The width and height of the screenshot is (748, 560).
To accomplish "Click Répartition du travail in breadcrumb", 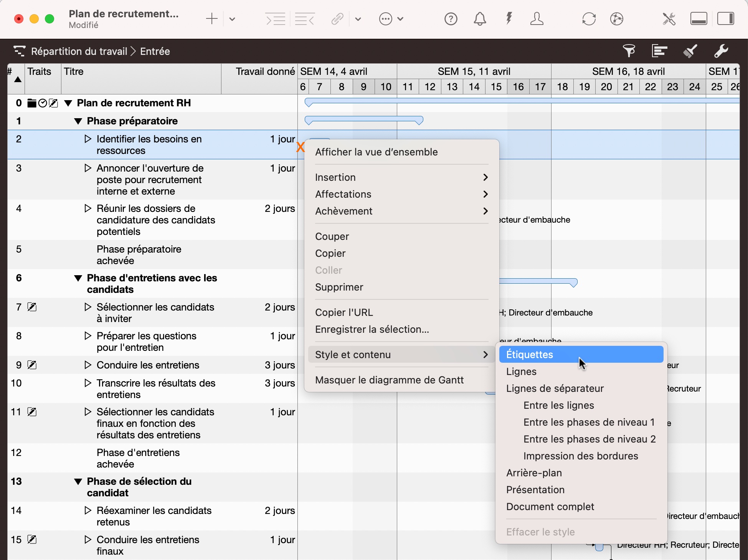I will [78, 51].
